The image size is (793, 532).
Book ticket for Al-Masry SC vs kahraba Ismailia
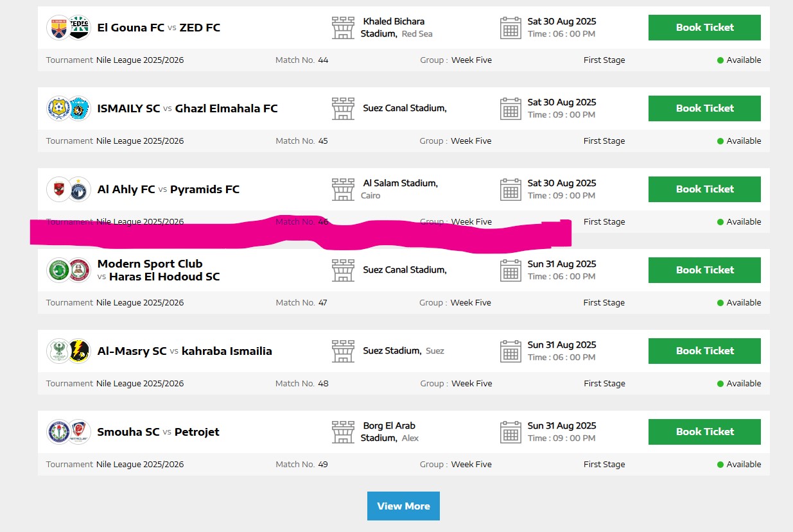704,351
